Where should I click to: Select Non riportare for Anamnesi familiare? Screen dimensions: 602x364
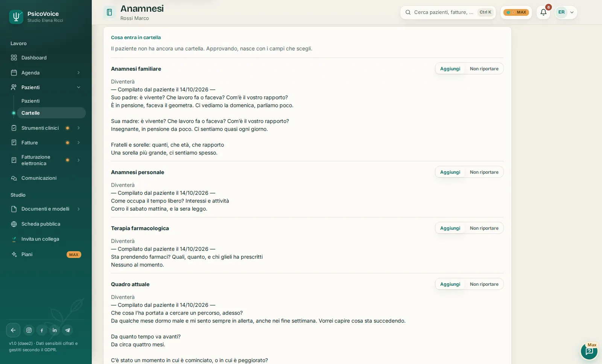484,69
